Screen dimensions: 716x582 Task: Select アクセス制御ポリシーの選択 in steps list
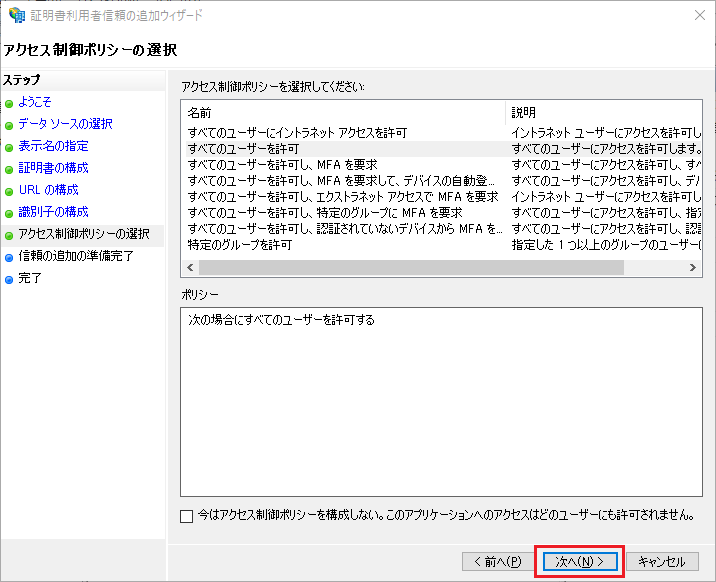click(x=84, y=234)
